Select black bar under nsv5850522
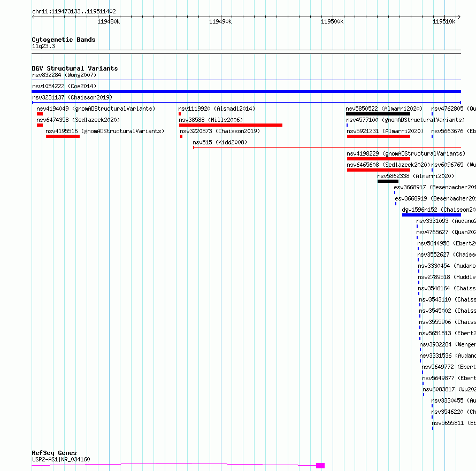 [378, 114]
